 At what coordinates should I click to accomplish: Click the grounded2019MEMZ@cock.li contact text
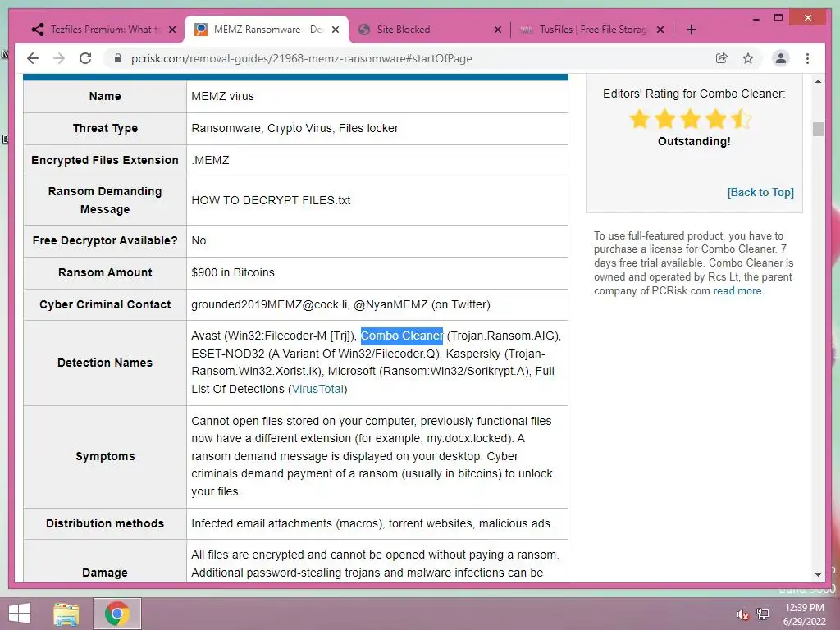pyautogui.click(x=270, y=304)
